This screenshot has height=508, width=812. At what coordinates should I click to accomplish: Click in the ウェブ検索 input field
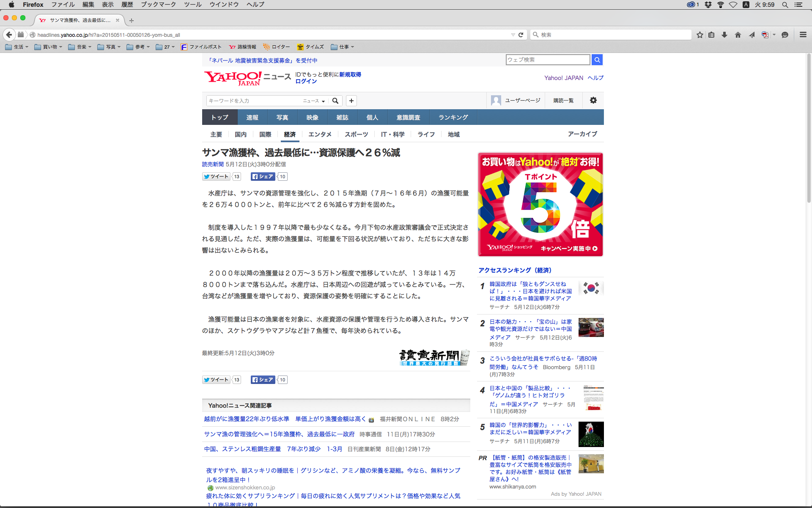pyautogui.click(x=547, y=60)
